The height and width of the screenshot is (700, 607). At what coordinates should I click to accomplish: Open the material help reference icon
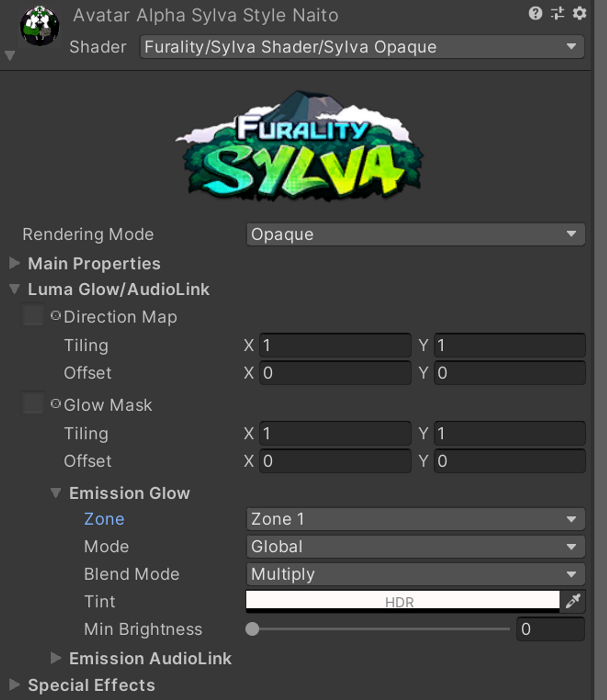tap(535, 13)
